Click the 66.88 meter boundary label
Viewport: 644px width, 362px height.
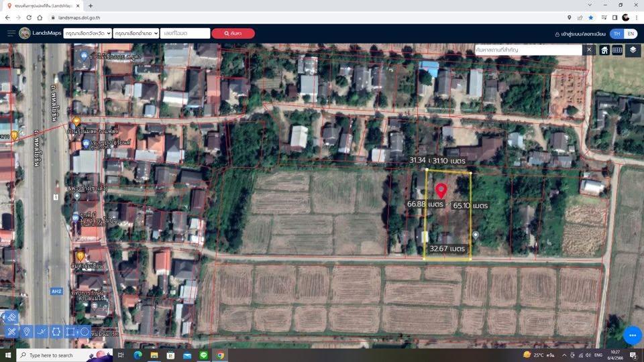[x=425, y=204]
